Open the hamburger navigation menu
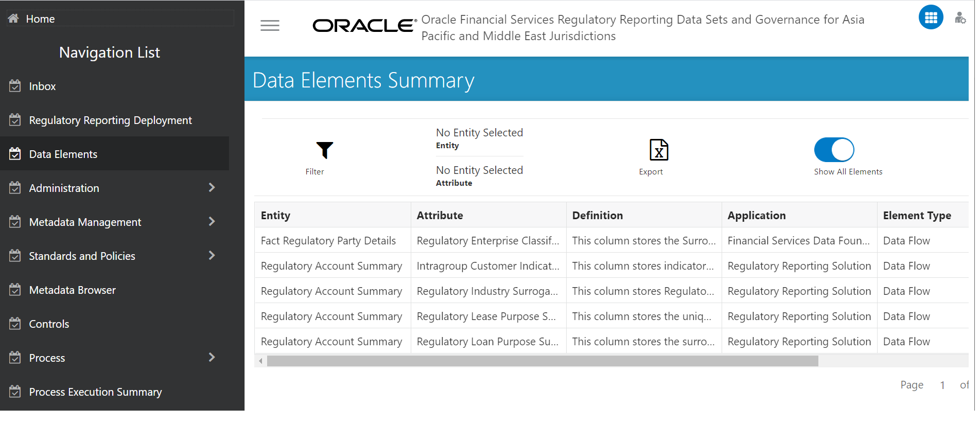Viewport: 980px width, 442px height. (x=270, y=25)
